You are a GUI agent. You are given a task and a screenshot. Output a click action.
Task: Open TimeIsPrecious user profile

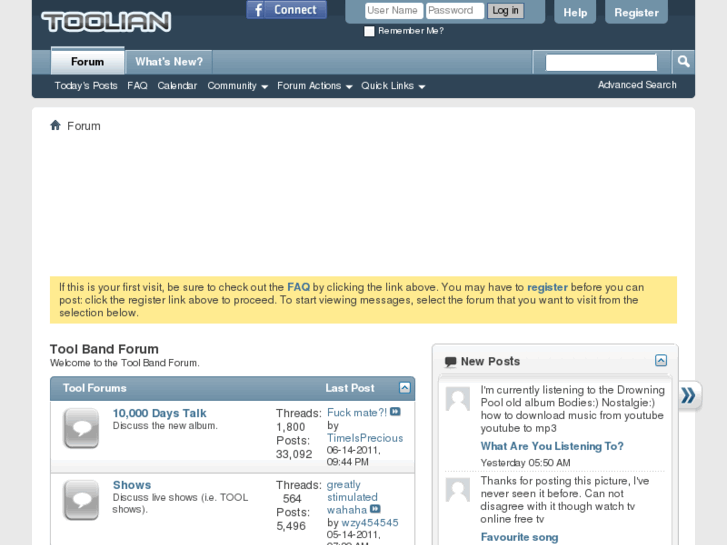tap(365, 438)
